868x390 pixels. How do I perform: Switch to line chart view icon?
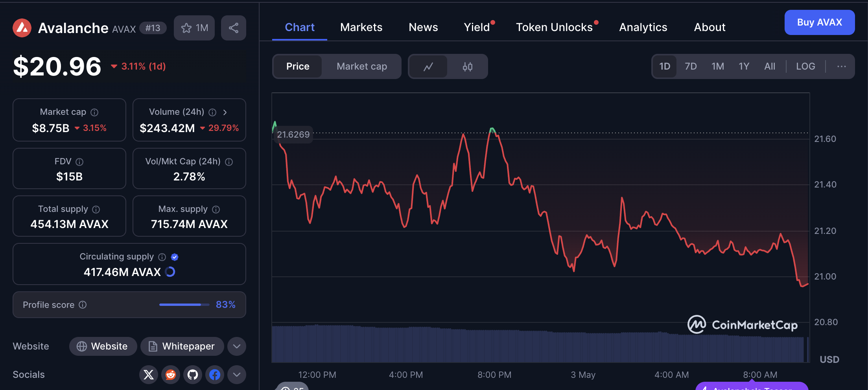coord(428,66)
